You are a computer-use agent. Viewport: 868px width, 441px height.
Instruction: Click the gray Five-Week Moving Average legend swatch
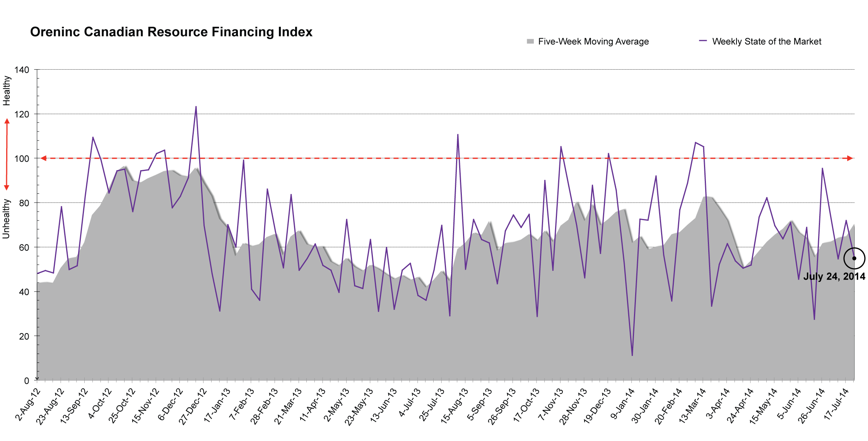530,41
